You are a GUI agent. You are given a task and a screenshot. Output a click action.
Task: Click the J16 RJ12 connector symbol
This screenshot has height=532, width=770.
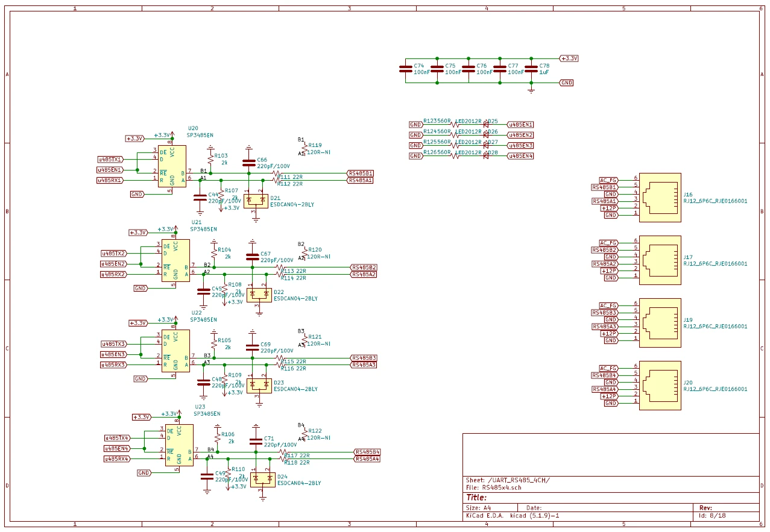660,198
